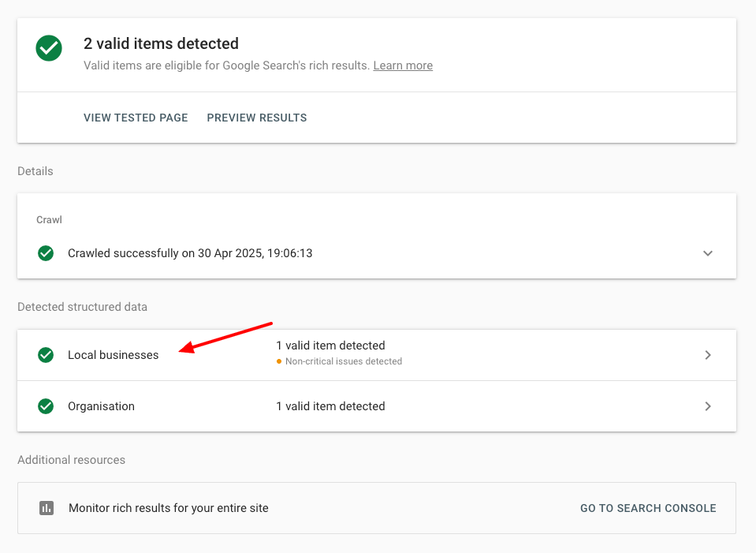Click the large green valid items checkmark
756x553 pixels.
coord(49,48)
